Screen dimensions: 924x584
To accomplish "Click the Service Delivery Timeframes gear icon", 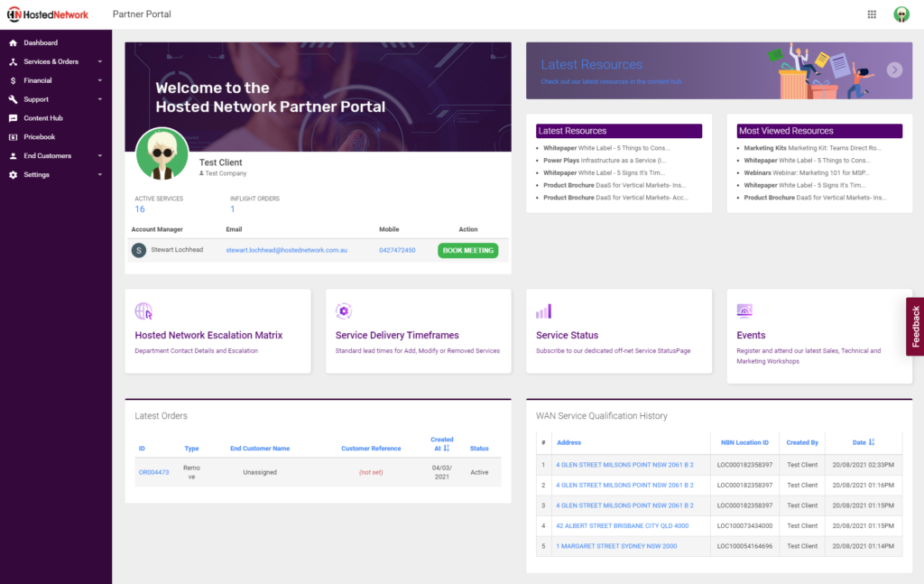I will [x=344, y=311].
